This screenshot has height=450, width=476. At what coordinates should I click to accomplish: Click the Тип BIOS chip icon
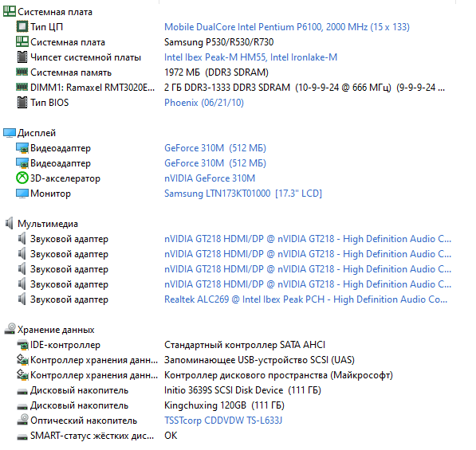[22, 103]
